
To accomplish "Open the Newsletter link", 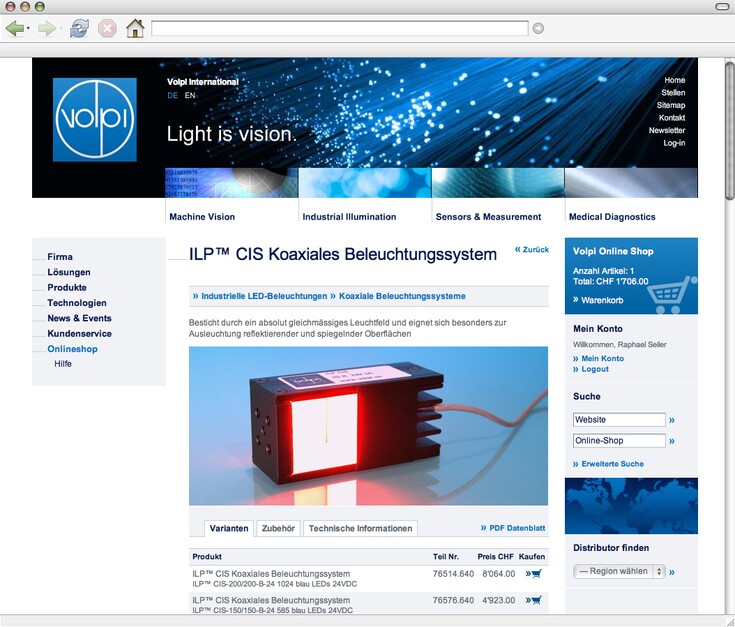I will (x=667, y=130).
